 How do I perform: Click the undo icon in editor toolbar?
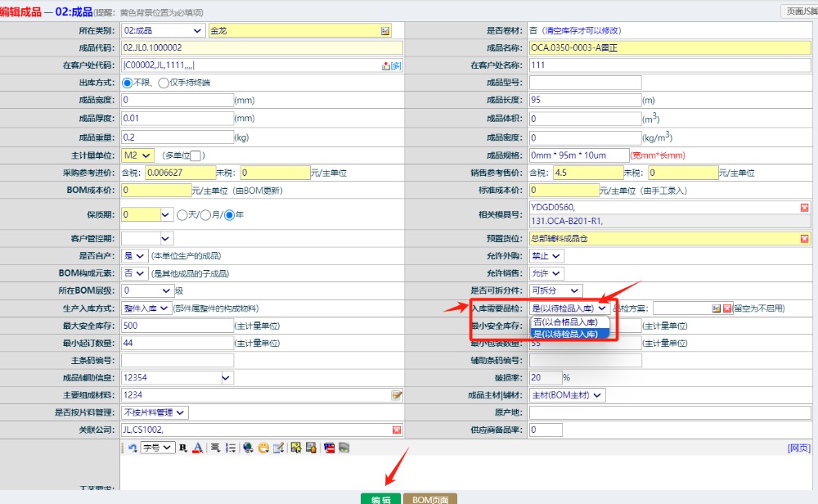133,448
